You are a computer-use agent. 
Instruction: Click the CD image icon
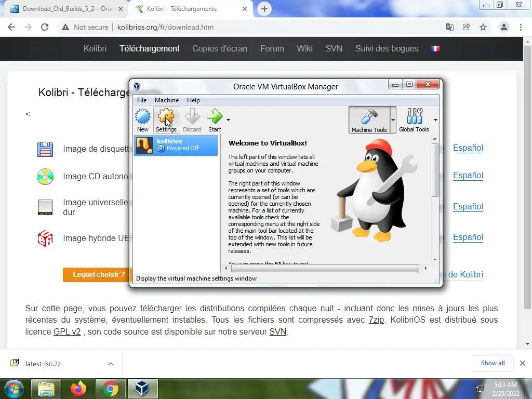(x=45, y=177)
